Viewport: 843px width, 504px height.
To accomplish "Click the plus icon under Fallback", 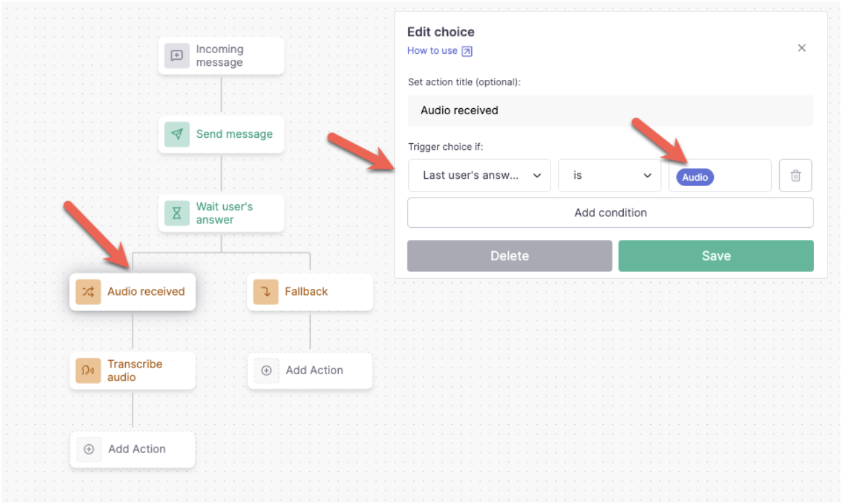I will coord(266,370).
